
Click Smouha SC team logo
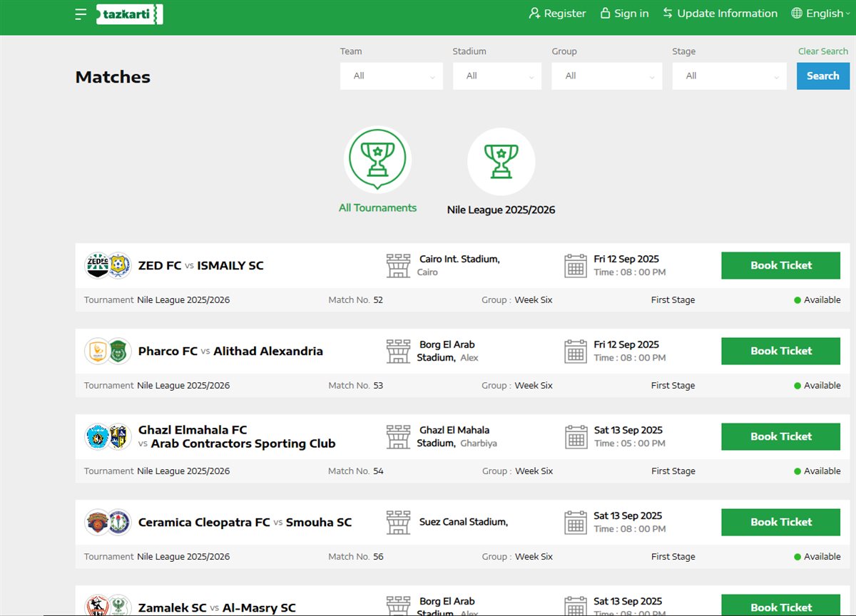click(119, 522)
